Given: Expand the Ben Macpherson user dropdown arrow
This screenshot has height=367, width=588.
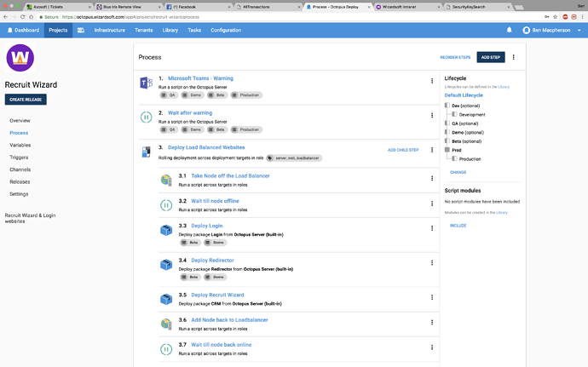Looking at the screenshot, I should (579, 31).
